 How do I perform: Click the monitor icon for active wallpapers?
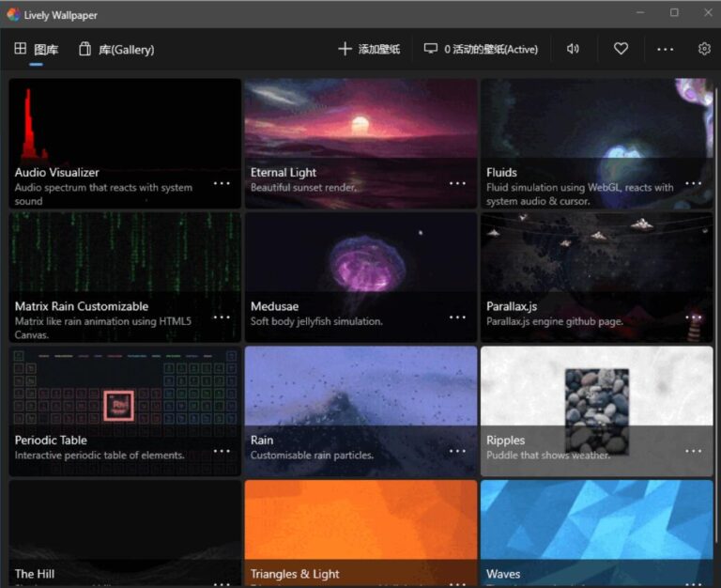431,49
